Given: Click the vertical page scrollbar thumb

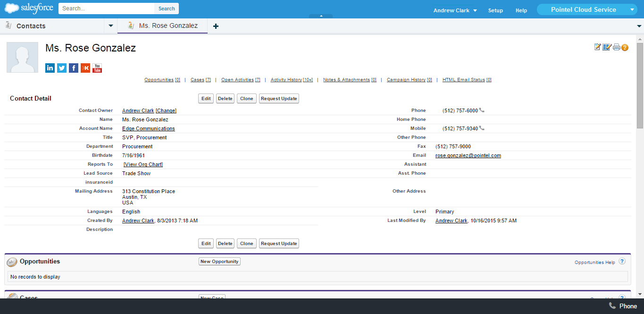Looking at the screenshot, I should coord(640,85).
